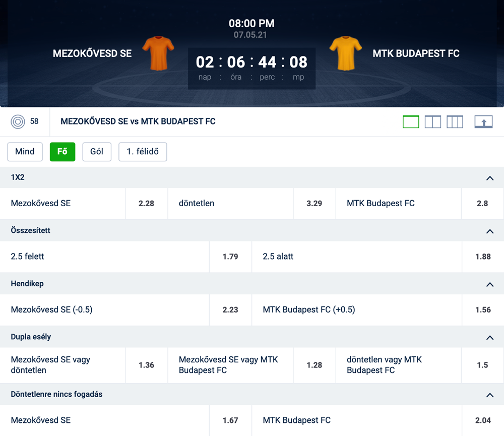Click the market count number 58
504x436 pixels.
pyautogui.click(x=34, y=121)
